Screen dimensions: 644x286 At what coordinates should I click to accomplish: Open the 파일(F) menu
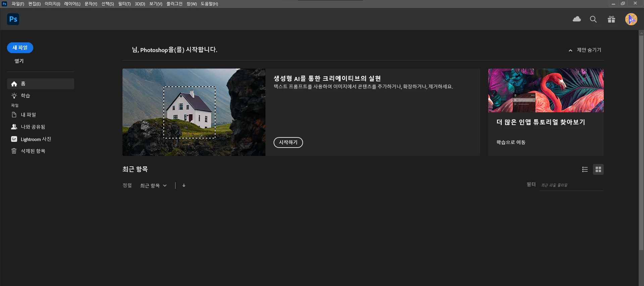click(18, 4)
